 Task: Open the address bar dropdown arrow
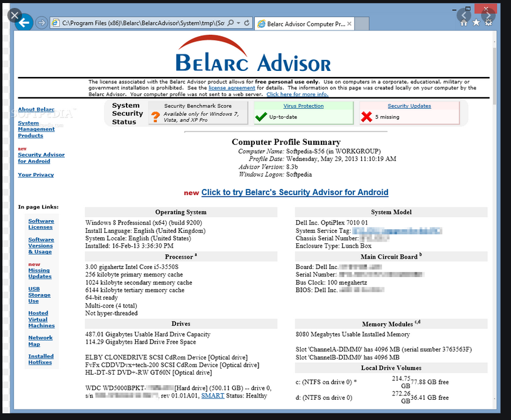(238, 23)
